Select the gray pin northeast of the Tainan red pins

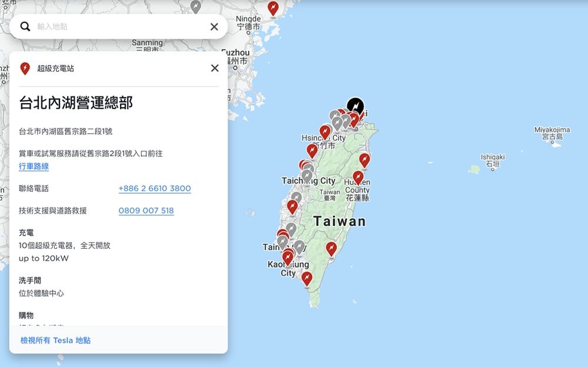(x=291, y=229)
